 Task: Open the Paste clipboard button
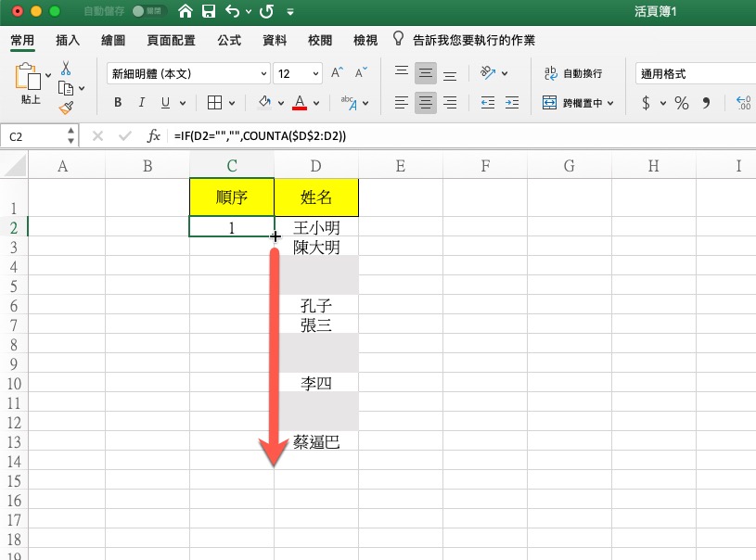(x=28, y=76)
